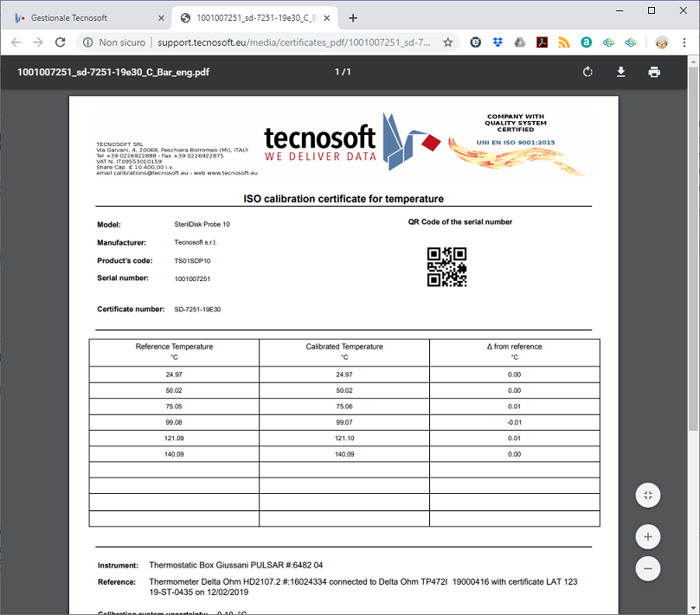Rotate the PDF document
This screenshot has height=615, width=700.
coord(588,72)
